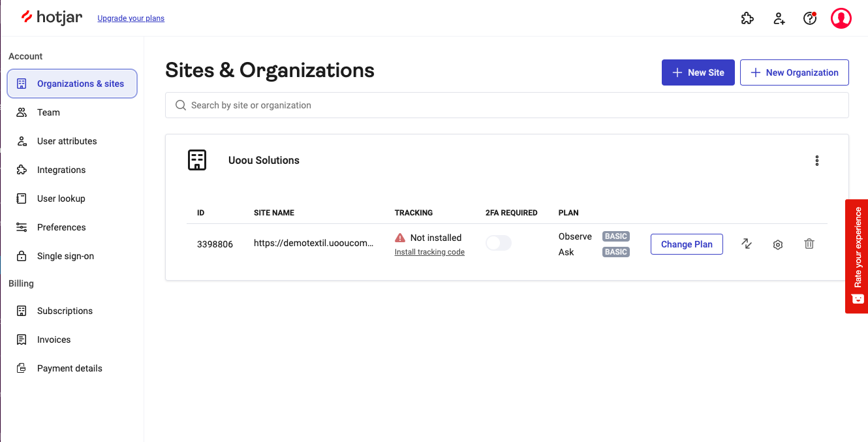
Task: Click the New Organization button
Action: click(794, 72)
